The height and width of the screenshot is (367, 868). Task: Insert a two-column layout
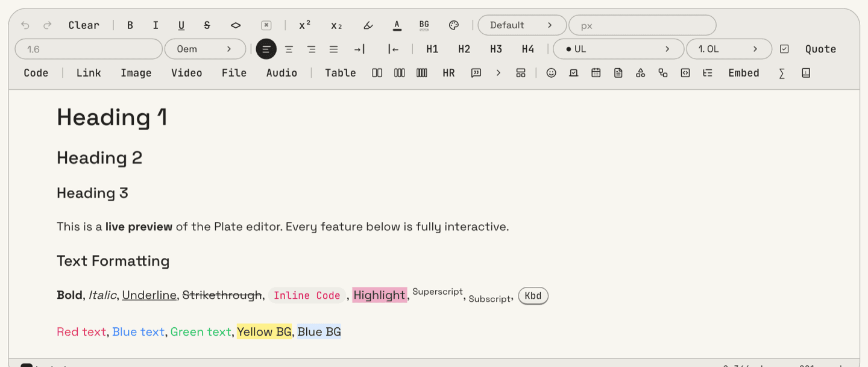[377, 73]
